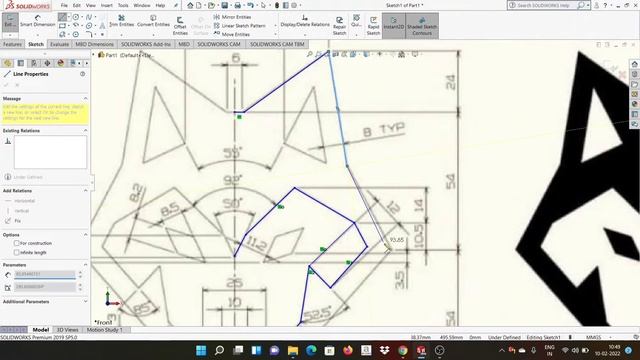This screenshot has width=640, height=360.
Task: Open the DisplayManager tab icon
Action: coord(61,63)
